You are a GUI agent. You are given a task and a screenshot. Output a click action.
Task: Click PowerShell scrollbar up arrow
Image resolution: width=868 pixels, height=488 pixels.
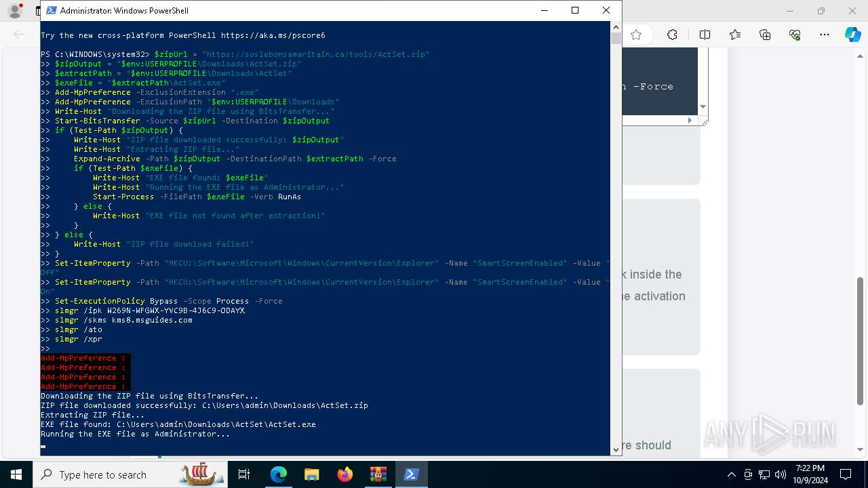click(x=616, y=26)
